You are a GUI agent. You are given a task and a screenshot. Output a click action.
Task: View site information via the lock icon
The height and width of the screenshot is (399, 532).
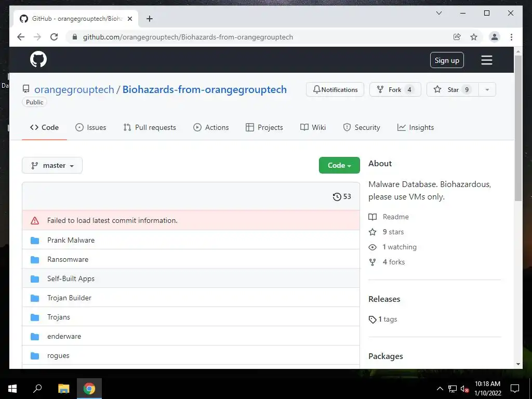(75, 37)
